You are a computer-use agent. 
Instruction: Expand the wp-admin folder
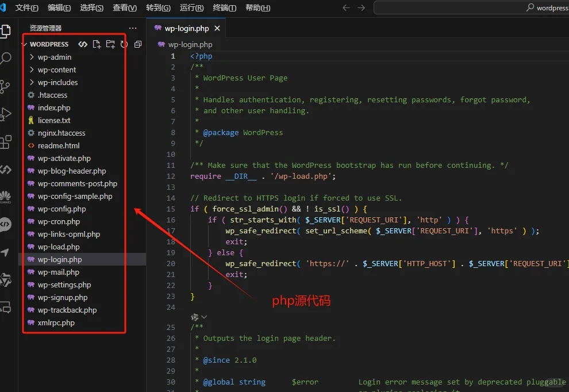pyautogui.click(x=52, y=57)
